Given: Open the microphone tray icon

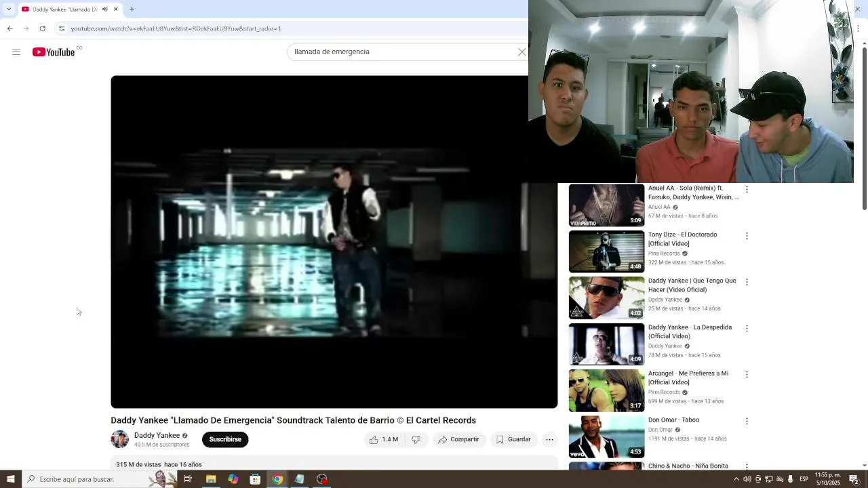Looking at the screenshot, I should click(790, 479).
